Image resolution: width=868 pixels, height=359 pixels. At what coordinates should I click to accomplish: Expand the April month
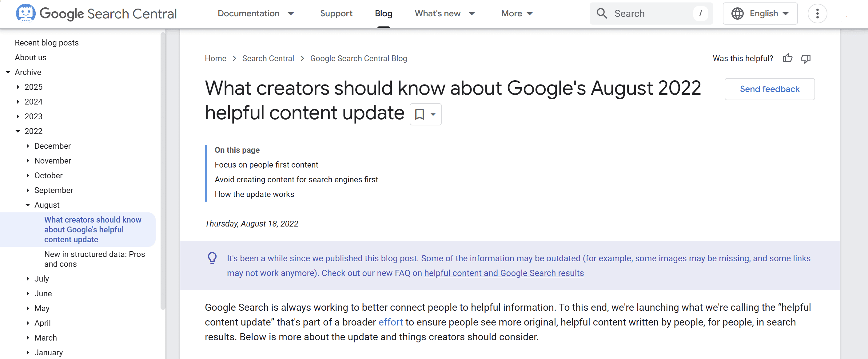click(28, 323)
